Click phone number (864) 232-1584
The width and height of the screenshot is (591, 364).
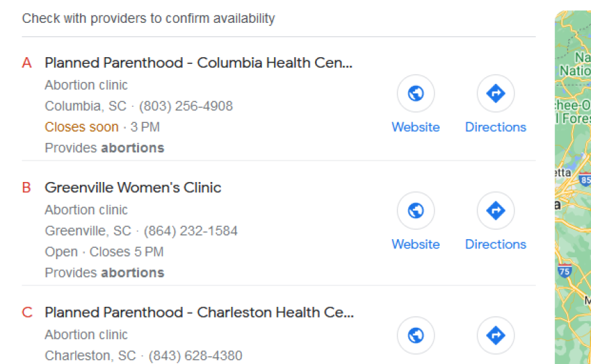coord(191,231)
